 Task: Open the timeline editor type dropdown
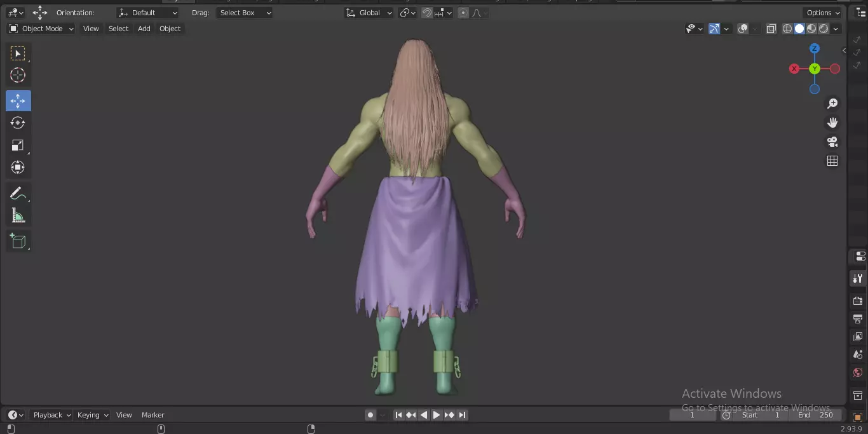click(x=16, y=415)
